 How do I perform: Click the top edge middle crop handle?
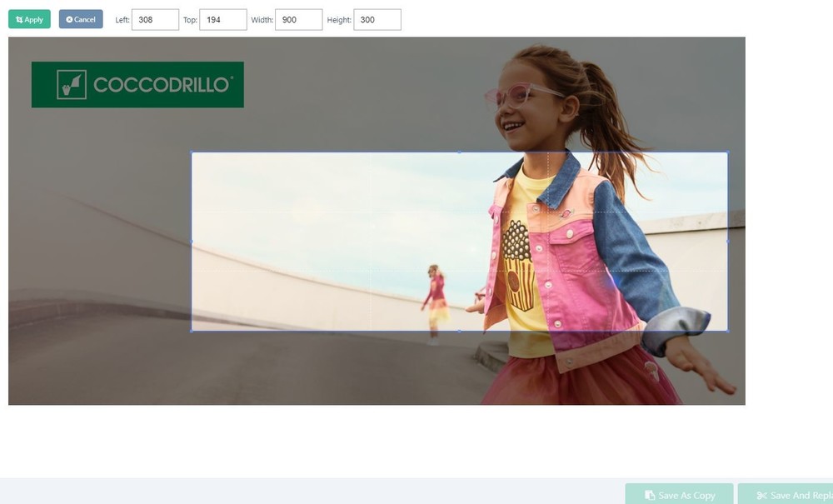coord(459,152)
